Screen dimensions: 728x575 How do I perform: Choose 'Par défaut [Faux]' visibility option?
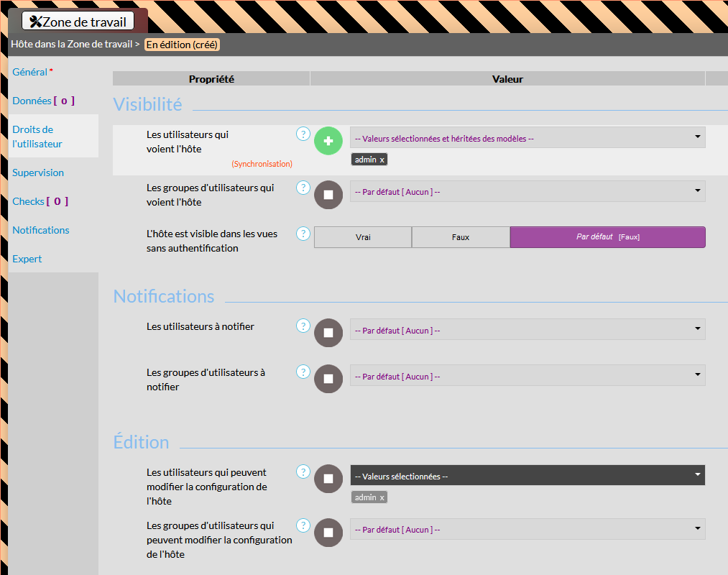(607, 237)
